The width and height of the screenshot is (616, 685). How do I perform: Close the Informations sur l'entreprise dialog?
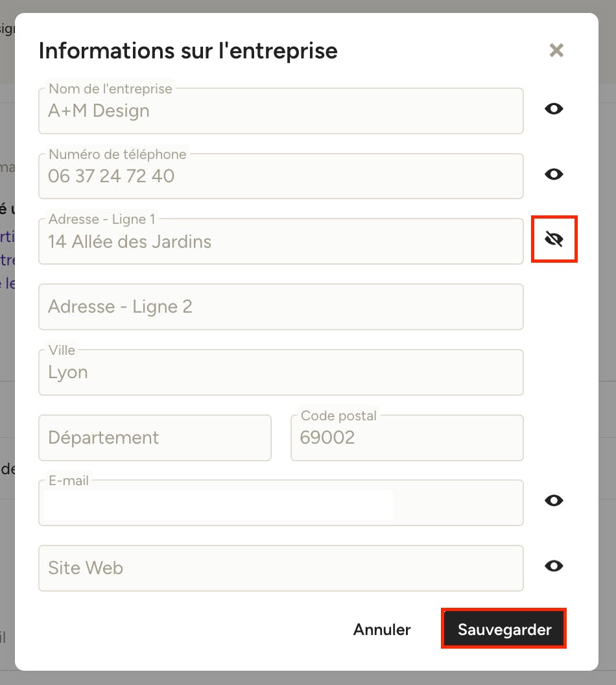556,50
